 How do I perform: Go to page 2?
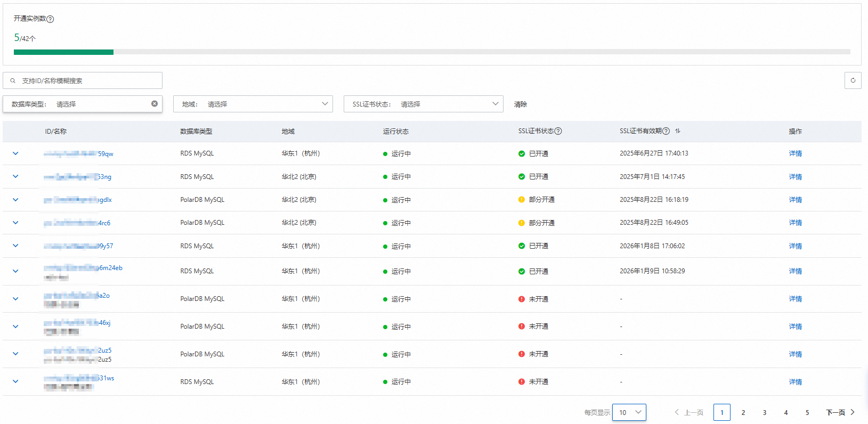743,412
